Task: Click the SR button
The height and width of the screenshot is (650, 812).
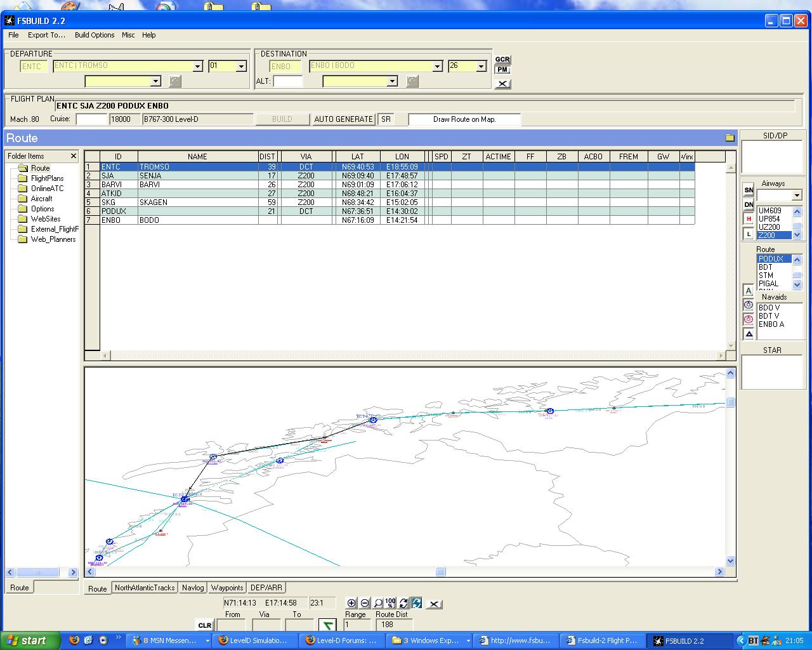Action: click(386, 119)
